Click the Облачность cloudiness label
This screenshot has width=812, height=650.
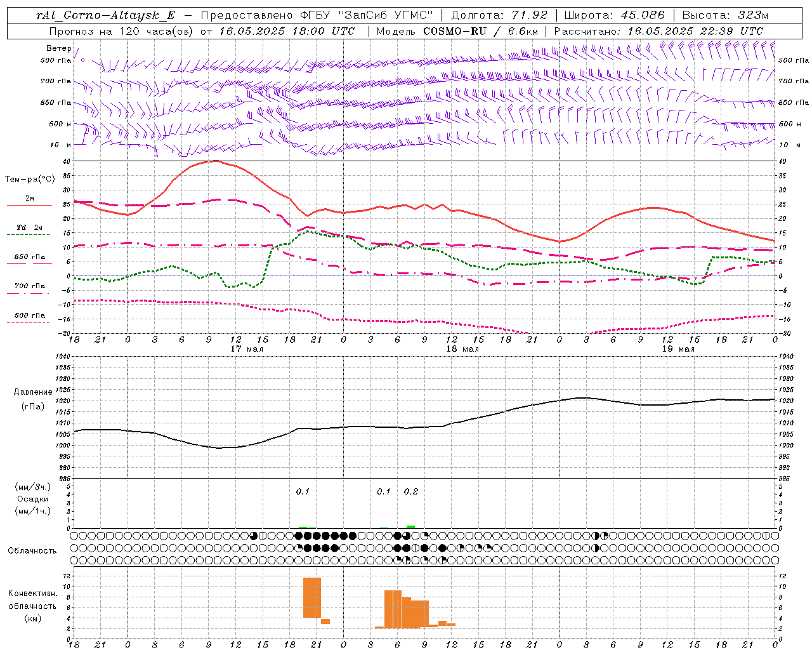[x=32, y=550]
